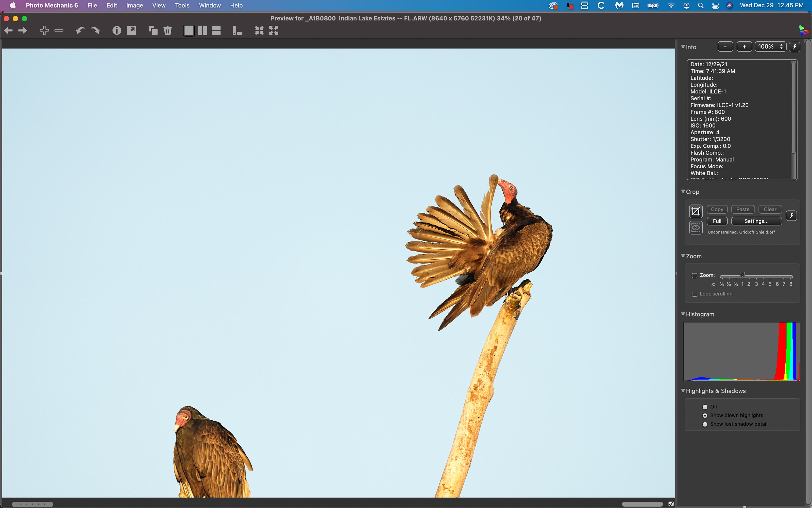Open the Tools menu
The height and width of the screenshot is (508, 812).
182,5
